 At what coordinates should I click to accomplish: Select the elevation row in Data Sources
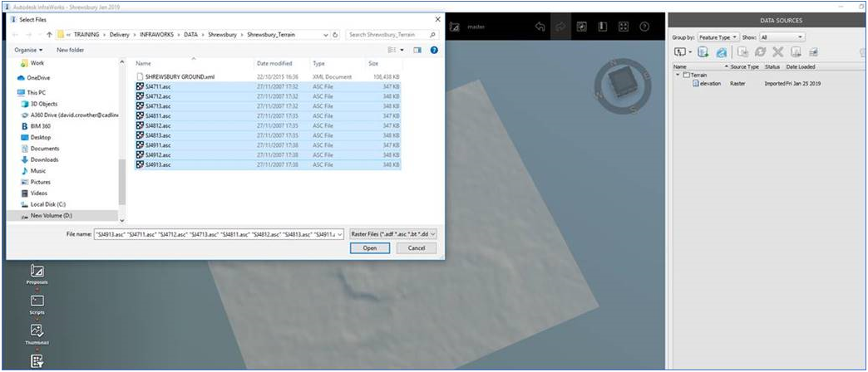click(757, 84)
